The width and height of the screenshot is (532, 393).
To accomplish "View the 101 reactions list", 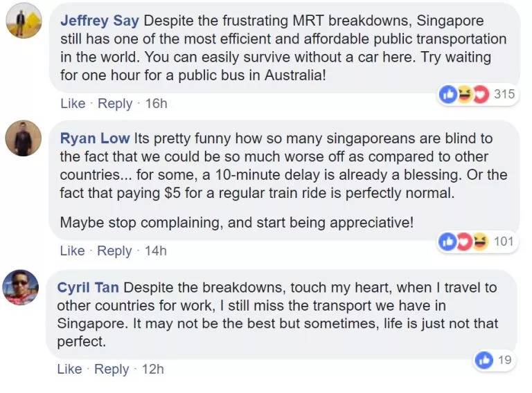I will 503,241.
